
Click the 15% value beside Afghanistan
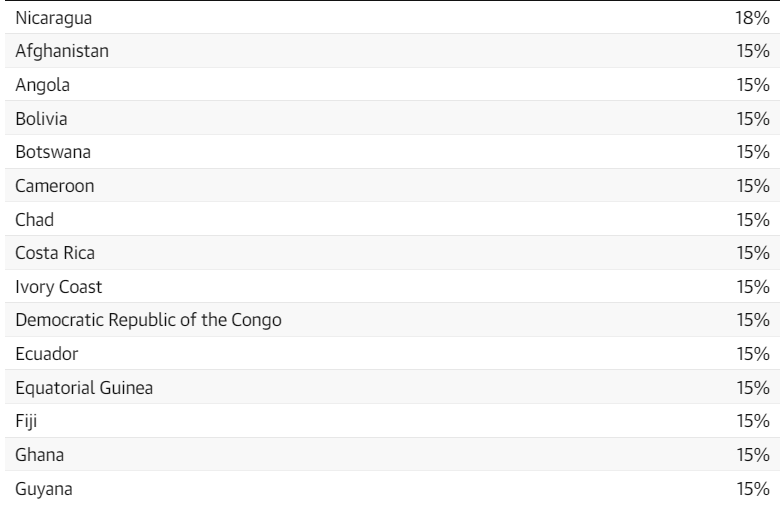coord(753,51)
